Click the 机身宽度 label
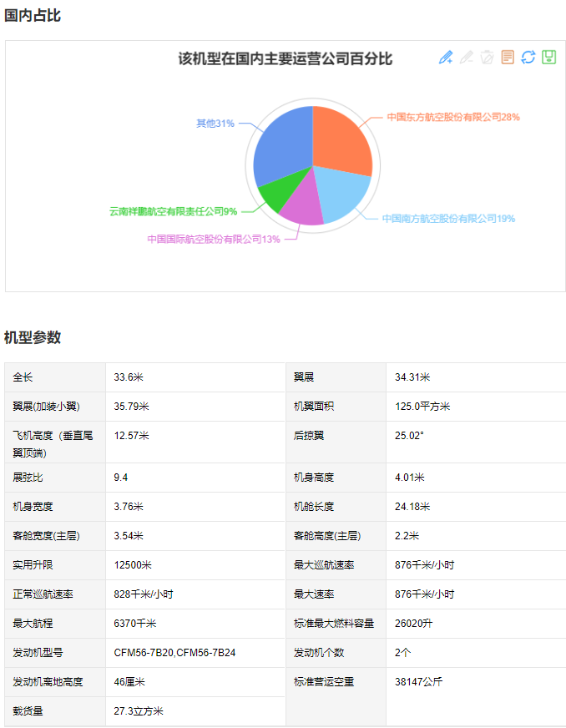 (x=33, y=507)
